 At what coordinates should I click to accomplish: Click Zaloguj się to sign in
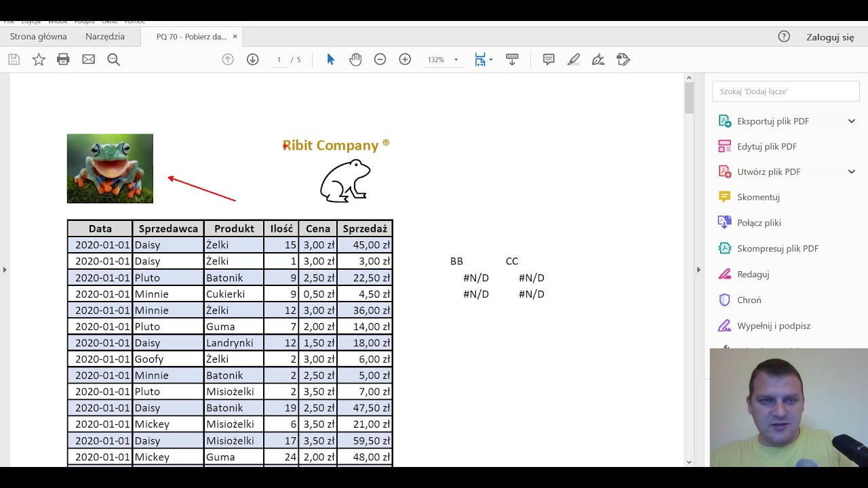pos(830,37)
